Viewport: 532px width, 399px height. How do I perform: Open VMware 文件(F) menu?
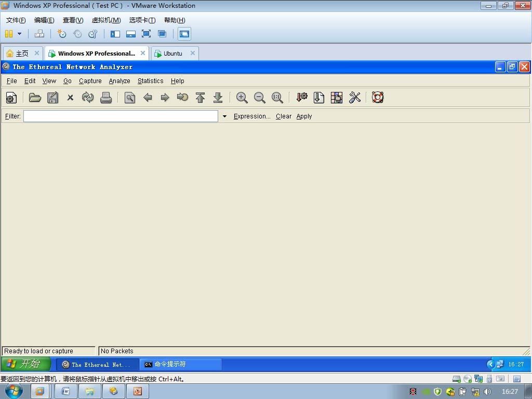[x=16, y=20]
